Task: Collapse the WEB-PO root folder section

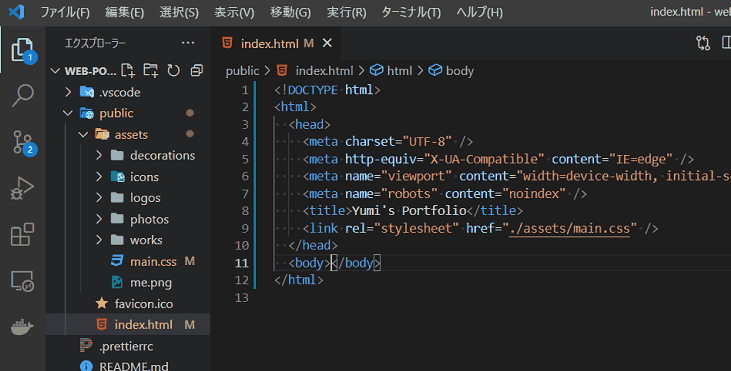Action: [55, 71]
